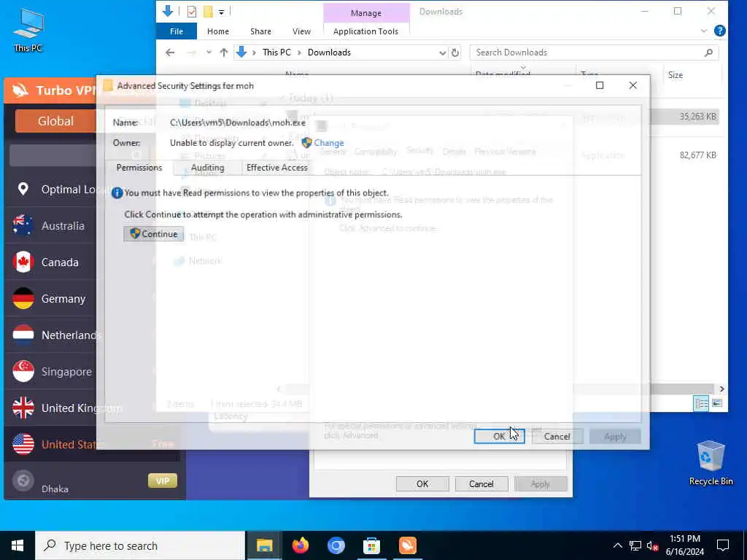Screen dimensions: 747x560
Task: Launch Chromium browser from taskbar
Action: [x=336, y=545]
